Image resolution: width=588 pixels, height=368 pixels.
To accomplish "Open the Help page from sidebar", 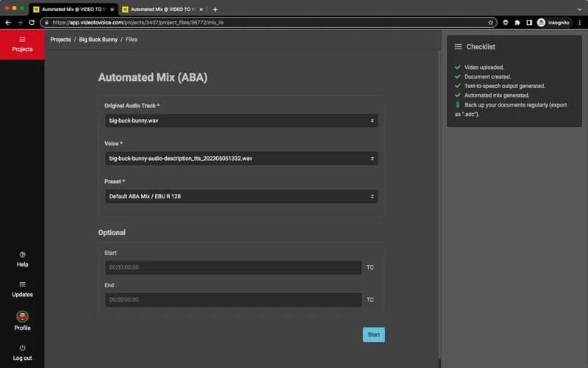I will coord(22,259).
